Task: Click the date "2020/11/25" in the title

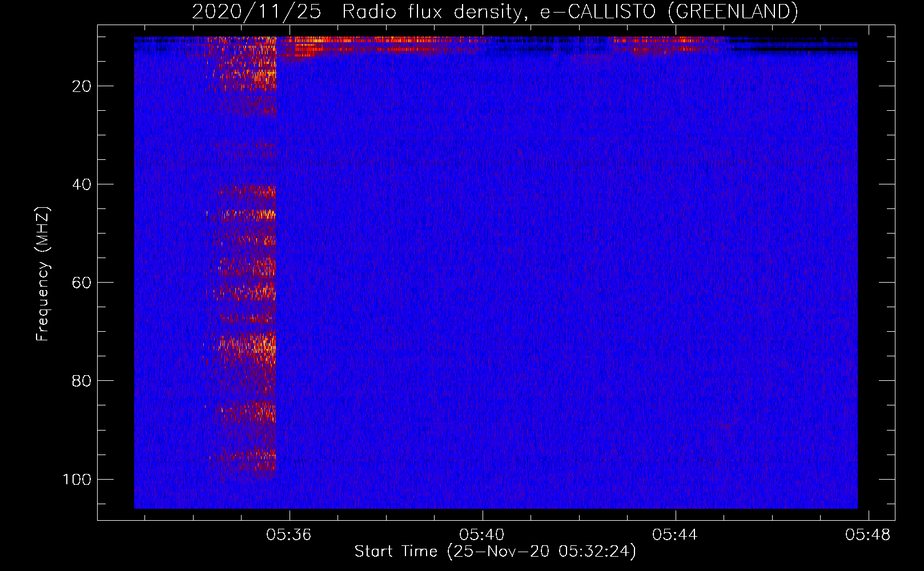Action: tap(256, 11)
